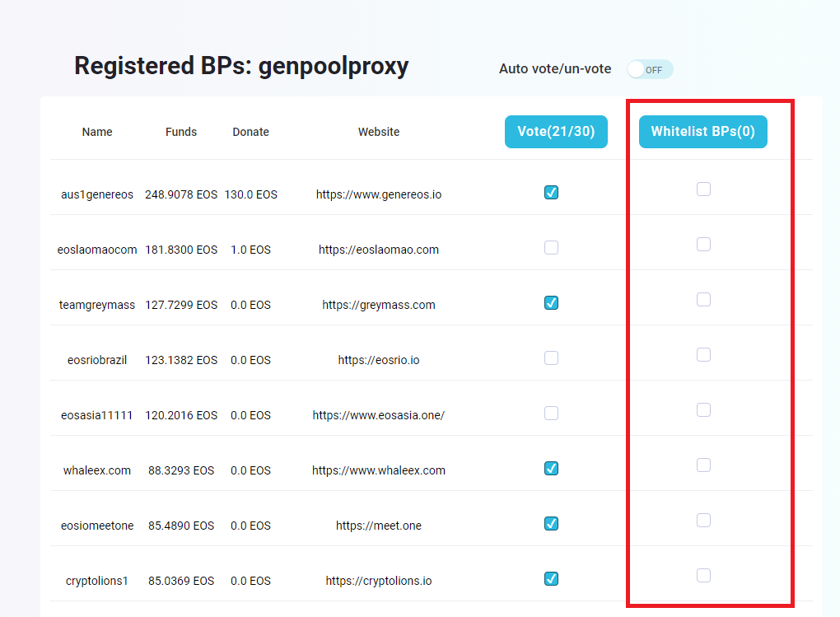The width and height of the screenshot is (840, 617).
Task: Uncheck the vote checkbox for eosiomeetone
Action: (552, 524)
